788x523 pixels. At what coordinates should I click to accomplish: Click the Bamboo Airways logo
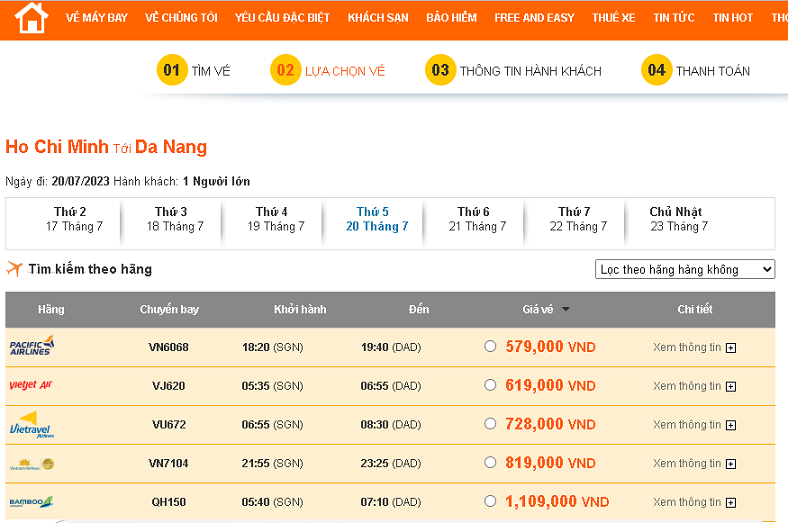click(31, 501)
